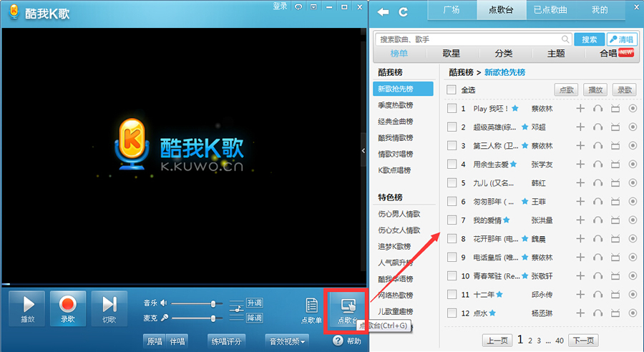Tick the checkbox for 点水

(x=452, y=313)
